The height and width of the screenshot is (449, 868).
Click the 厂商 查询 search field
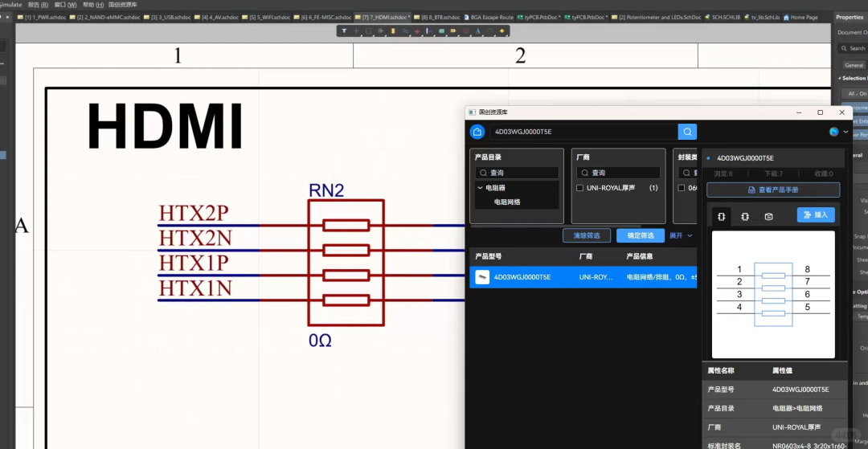point(618,173)
